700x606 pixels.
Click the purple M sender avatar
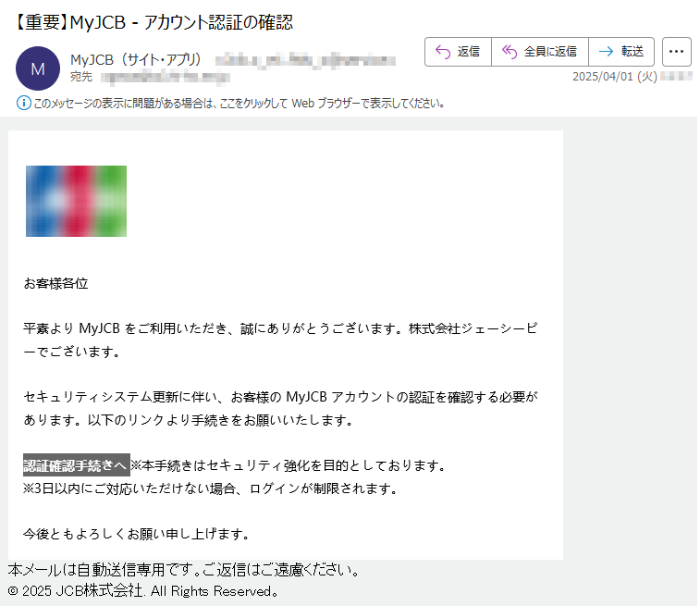(38, 68)
